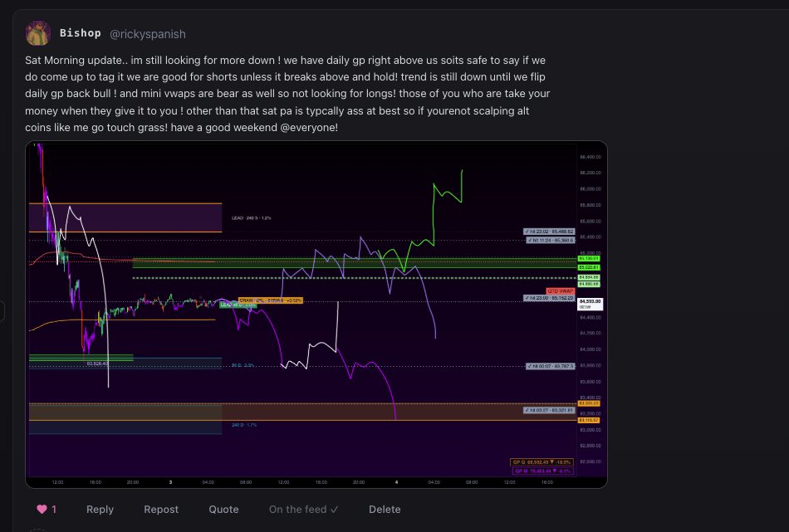Click the Quote button

[223, 509]
